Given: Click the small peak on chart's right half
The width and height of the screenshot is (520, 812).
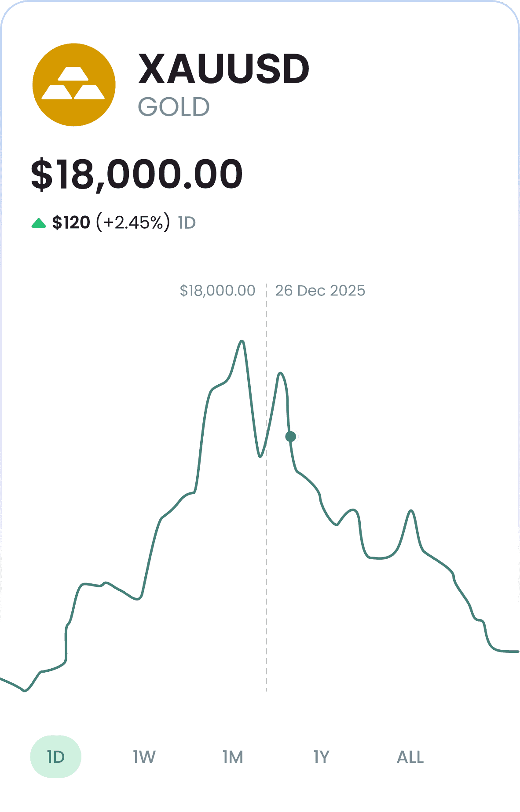Looking at the screenshot, I should pyautogui.click(x=411, y=511).
